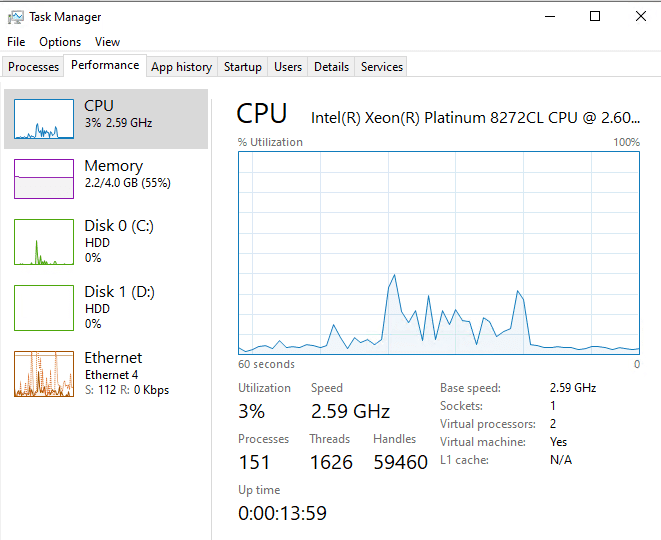Switch to the Processes tab
This screenshot has width=661, height=540.
(x=34, y=67)
